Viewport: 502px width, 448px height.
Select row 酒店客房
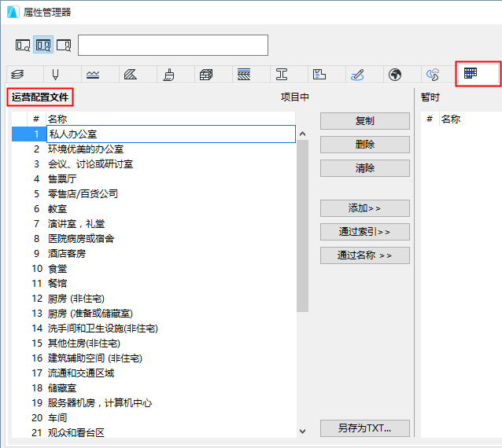coord(153,253)
